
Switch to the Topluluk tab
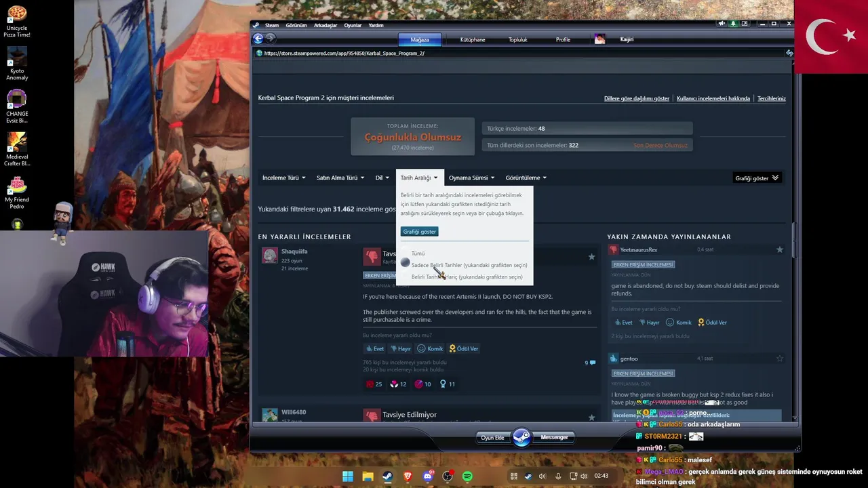coord(518,39)
